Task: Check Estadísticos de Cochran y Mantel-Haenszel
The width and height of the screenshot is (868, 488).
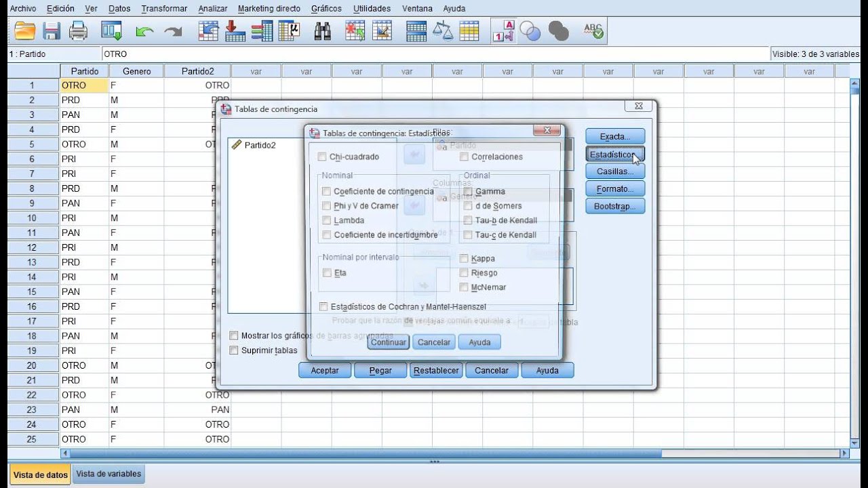Action: [323, 306]
